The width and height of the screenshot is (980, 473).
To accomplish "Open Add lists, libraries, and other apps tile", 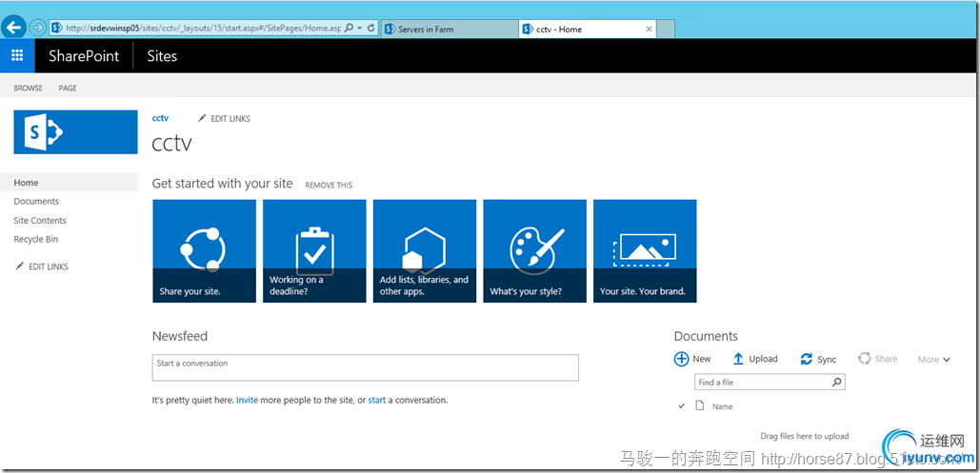I will pos(425,251).
